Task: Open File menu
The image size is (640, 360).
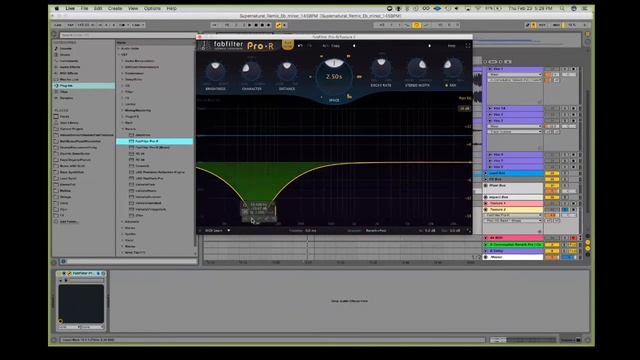Action: [84, 8]
